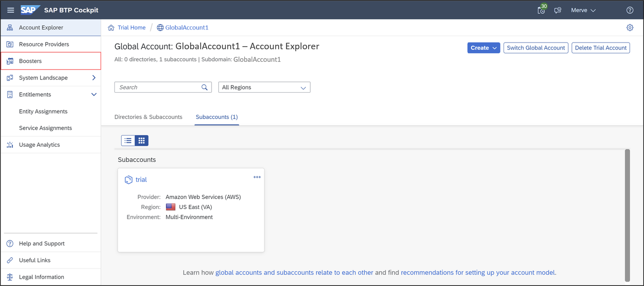This screenshot has height=286, width=644.
Task: Click the Subaccounts section heading
Action: (137, 160)
